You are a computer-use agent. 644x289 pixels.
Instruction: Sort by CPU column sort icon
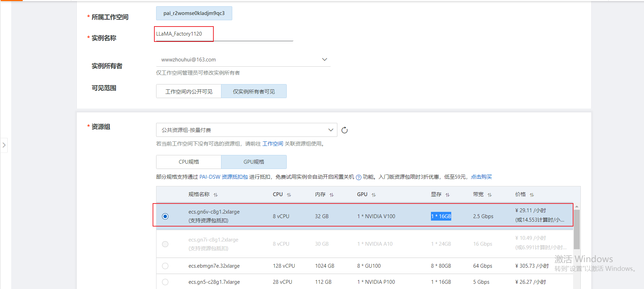[x=289, y=195]
